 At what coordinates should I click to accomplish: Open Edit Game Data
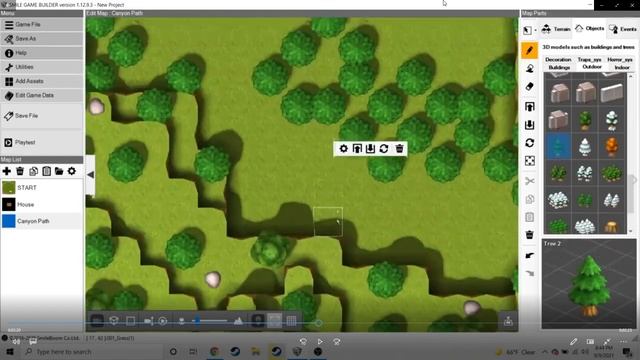pos(42,95)
